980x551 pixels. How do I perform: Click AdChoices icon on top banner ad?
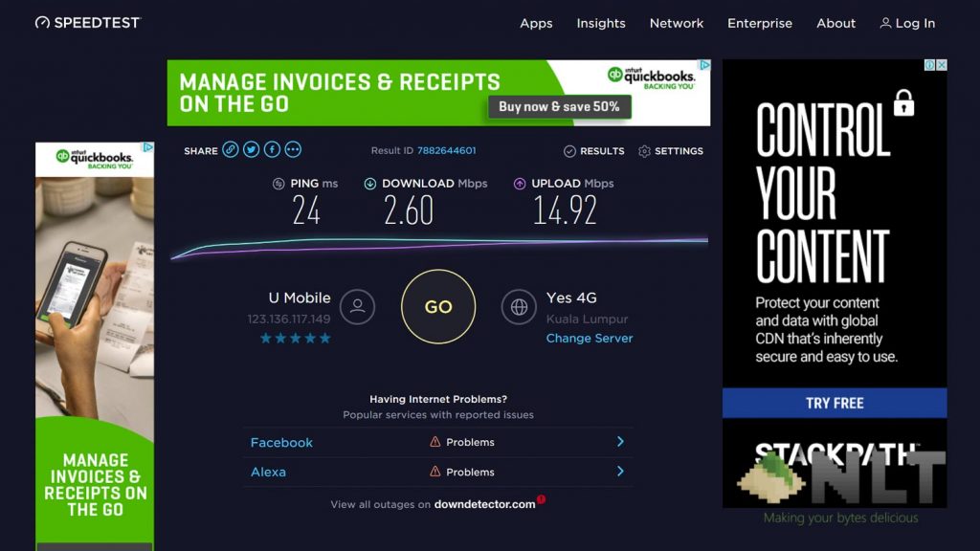tap(704, 65)
